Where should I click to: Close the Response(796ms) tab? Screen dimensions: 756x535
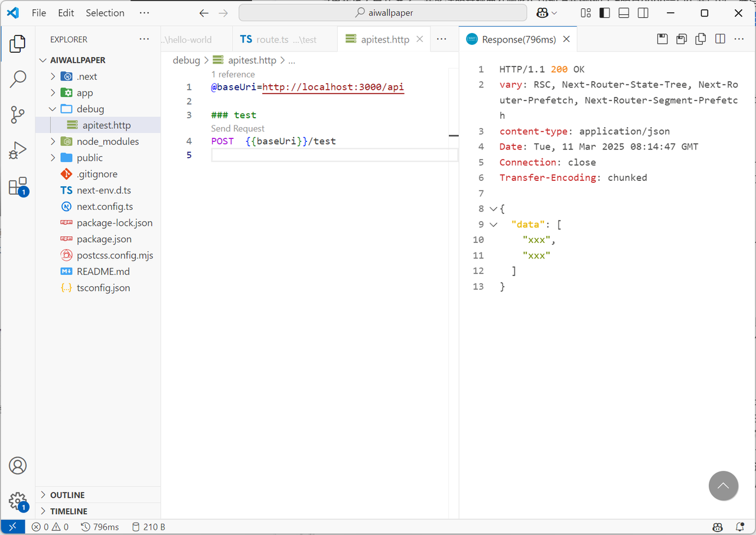[566, 39]
